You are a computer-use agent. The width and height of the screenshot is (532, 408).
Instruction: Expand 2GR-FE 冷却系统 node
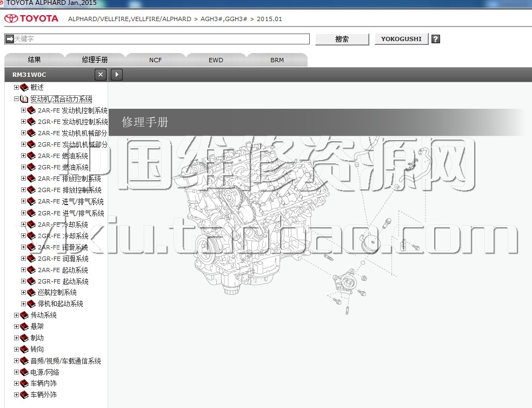coord(23,236)
